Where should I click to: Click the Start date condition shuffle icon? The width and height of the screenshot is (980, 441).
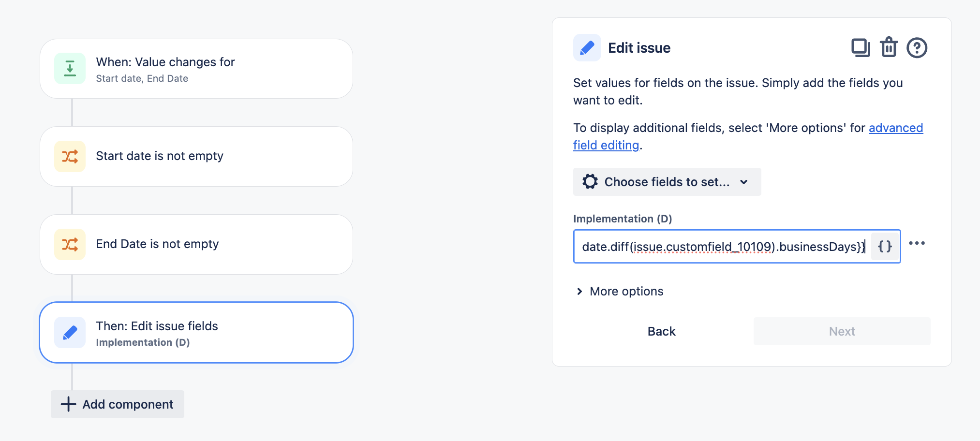(x=70, y=157)
